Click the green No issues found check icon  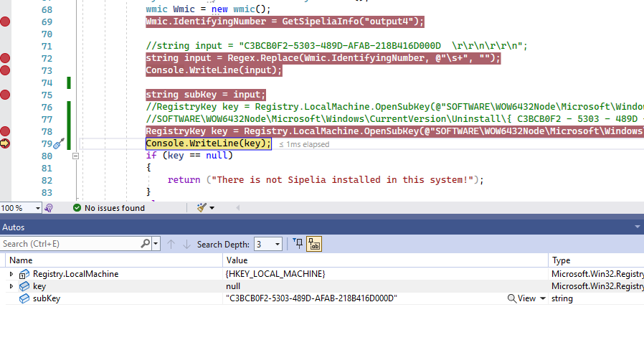click(x=77, y=208)
